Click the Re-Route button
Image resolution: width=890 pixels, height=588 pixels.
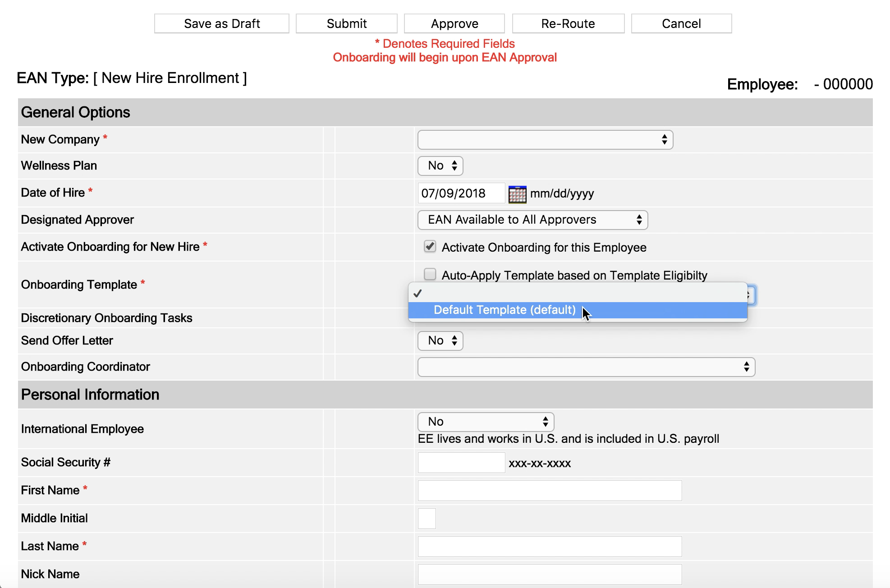coord(568,23)
